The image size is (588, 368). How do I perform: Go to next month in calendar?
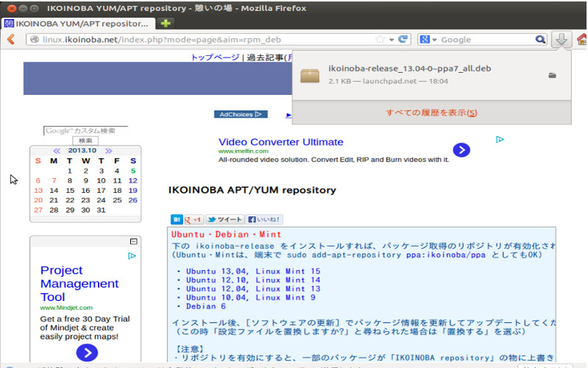click(108, 151)
